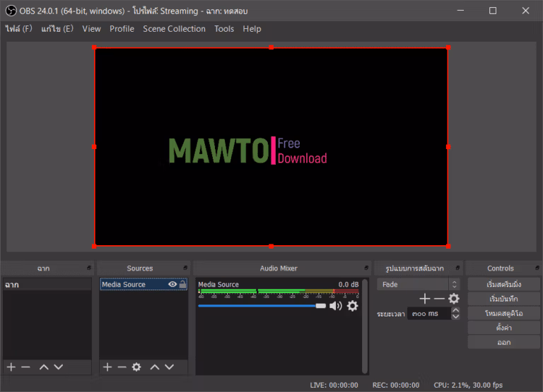Click transition duration ms field
Viewport: 543px width, 392px height.
[429, 314]
